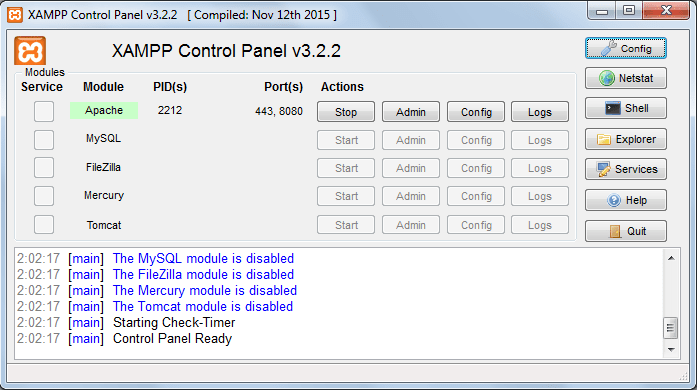Toggle the Tomcat service checkbox
Viewport: 697px width, 390px height.
coord(44,225)
